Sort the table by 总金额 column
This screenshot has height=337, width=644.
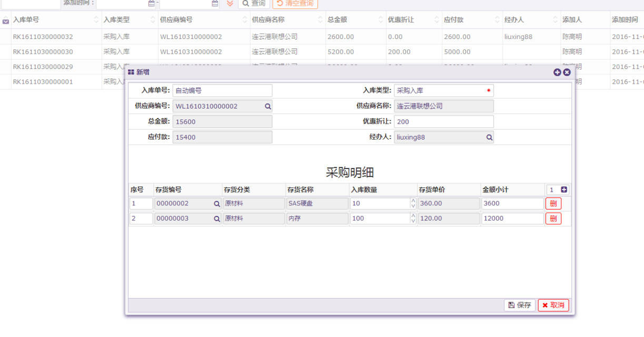(x=381, y=20)
